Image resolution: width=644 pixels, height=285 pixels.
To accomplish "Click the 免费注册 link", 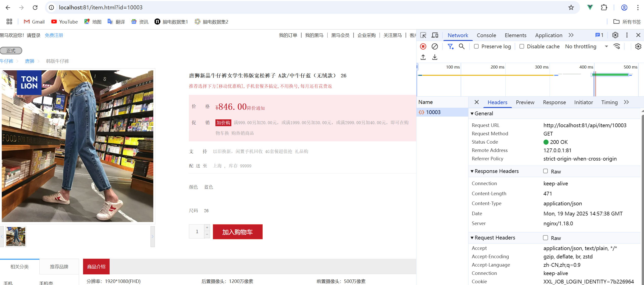I will coord(54,35).
